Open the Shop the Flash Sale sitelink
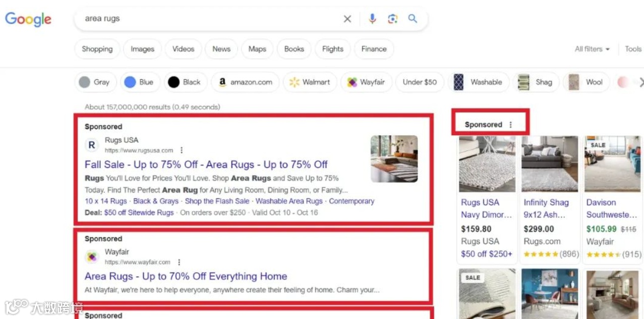The height and width of the screenshot is (319, 644). coord(217,201)
